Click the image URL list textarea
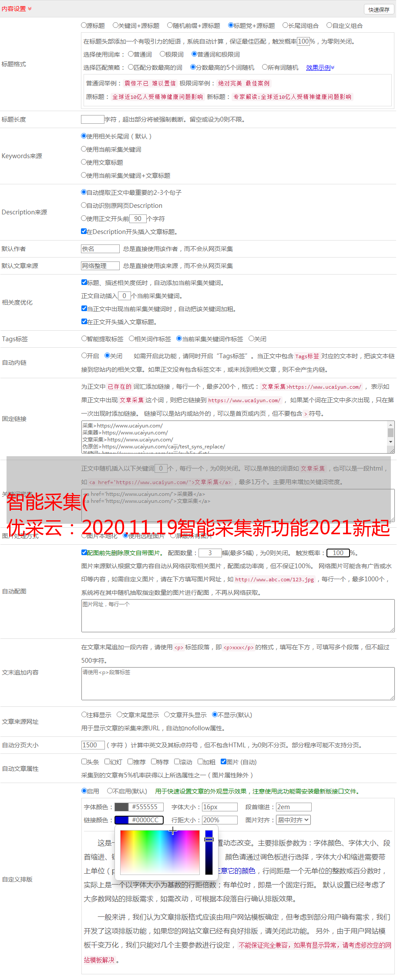Screen dimensions: 397x980 (238, 616)
